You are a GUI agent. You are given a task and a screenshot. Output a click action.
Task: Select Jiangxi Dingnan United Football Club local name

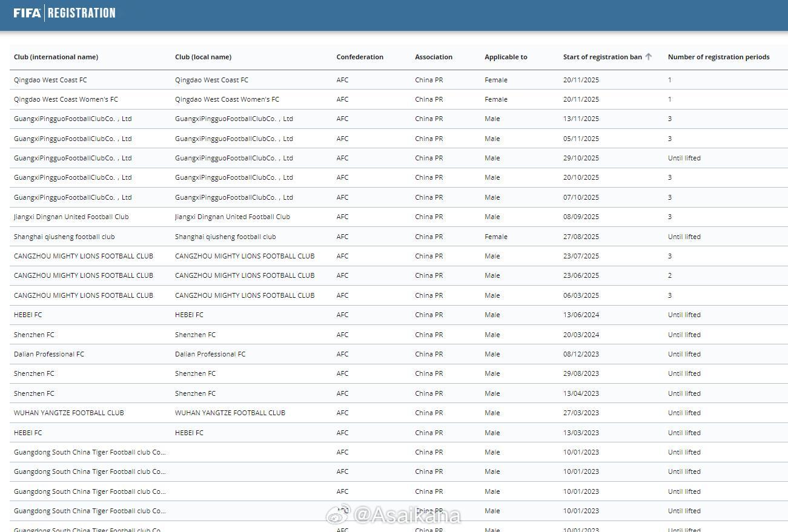tap(233, 217)
